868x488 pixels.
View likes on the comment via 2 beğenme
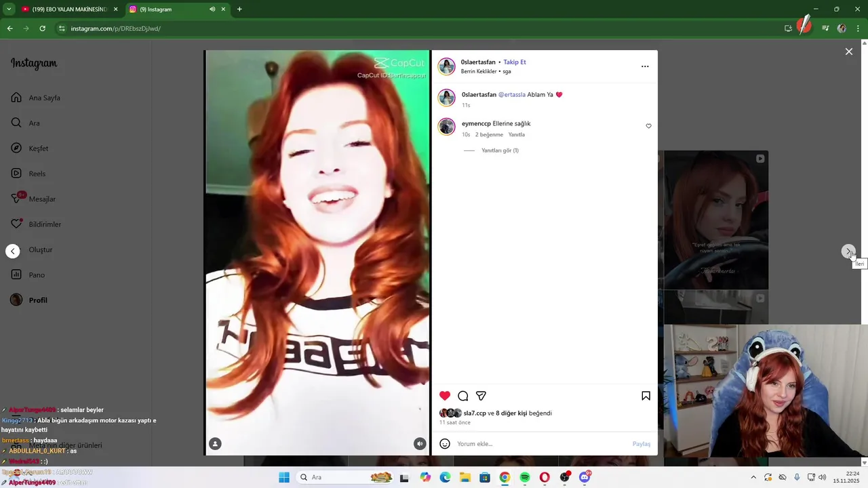tap(489, 135)
